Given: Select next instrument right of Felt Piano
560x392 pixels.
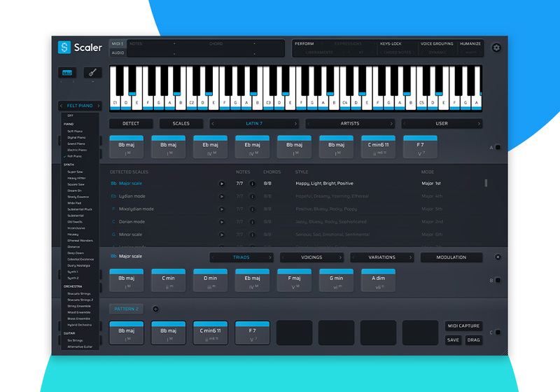Looking at the screenshot, I should click(x=99, y=106).
